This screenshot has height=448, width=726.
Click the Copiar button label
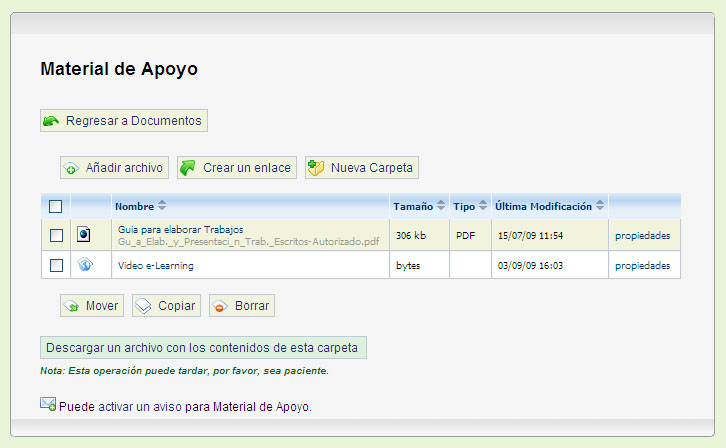176,306
